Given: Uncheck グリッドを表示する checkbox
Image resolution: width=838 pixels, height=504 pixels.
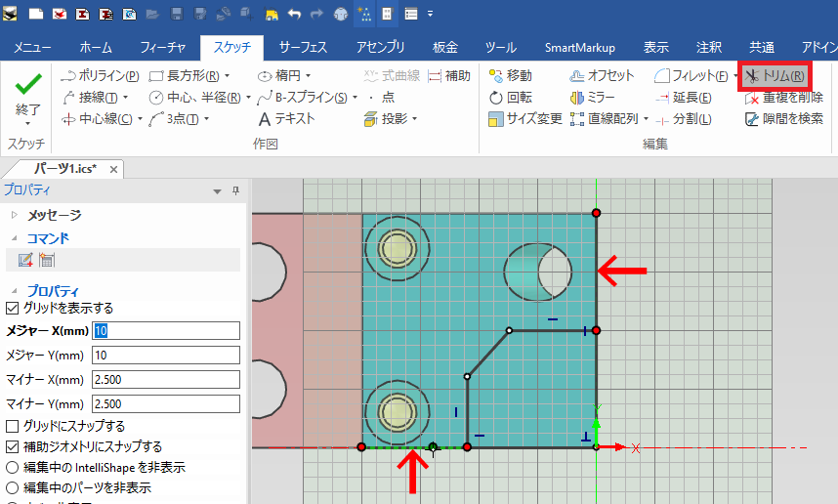Looking at the screenshot, I should pos(13,308).
